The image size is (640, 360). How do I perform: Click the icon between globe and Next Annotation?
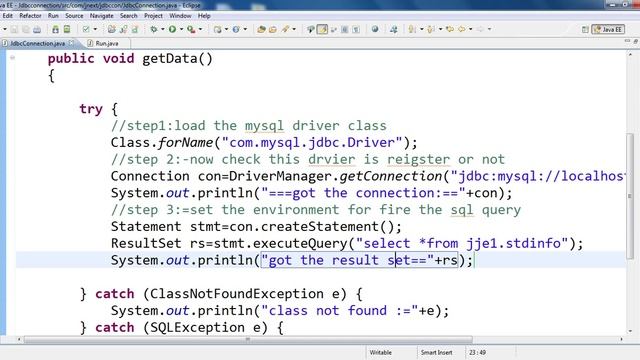pos(393,29)
